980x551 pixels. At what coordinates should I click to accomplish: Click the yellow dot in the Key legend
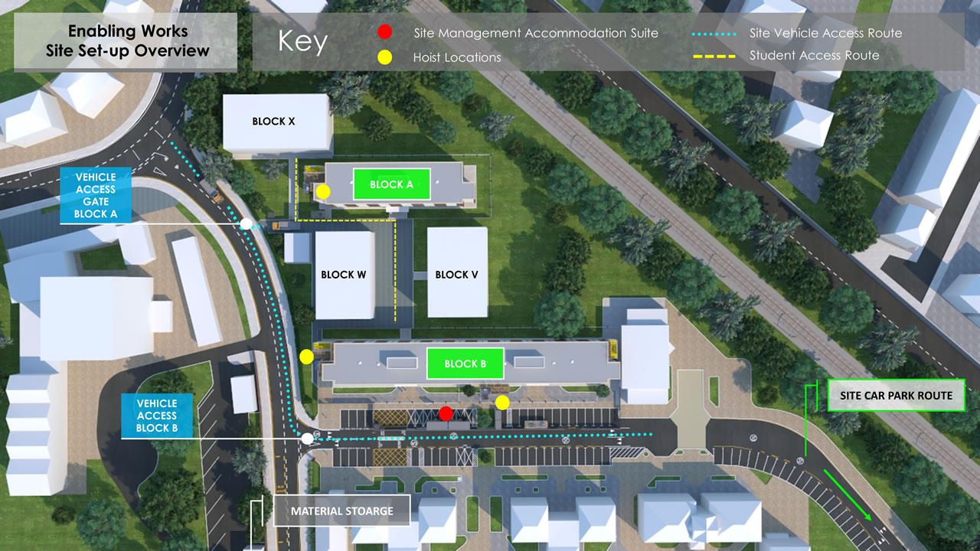pos(385,57)
